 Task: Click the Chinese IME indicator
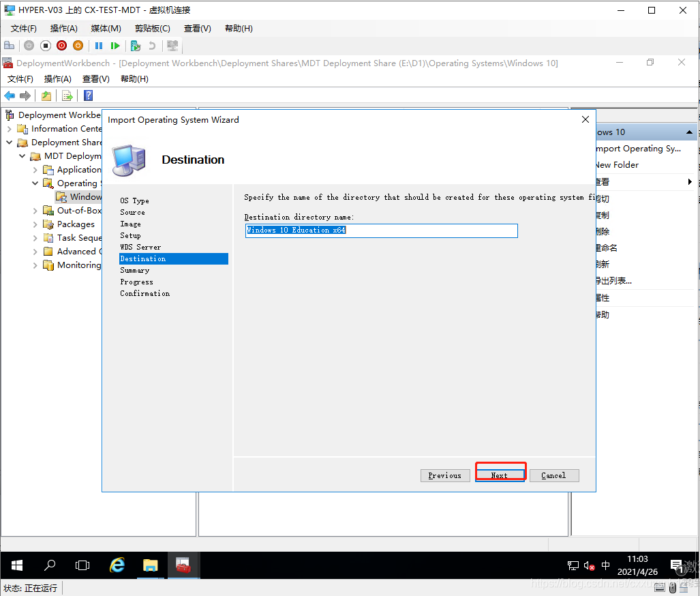pos(605,565)
